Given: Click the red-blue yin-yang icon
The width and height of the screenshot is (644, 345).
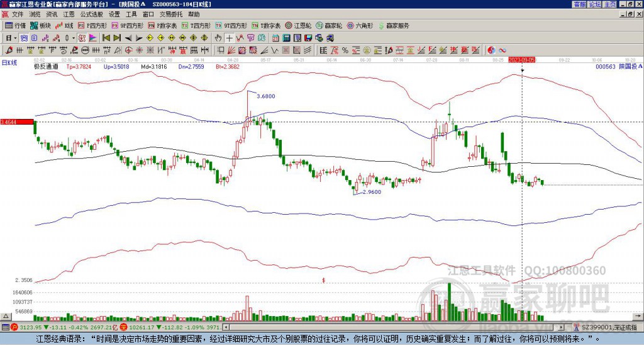Looking at the screenshot, I should [x=491, y=50].
